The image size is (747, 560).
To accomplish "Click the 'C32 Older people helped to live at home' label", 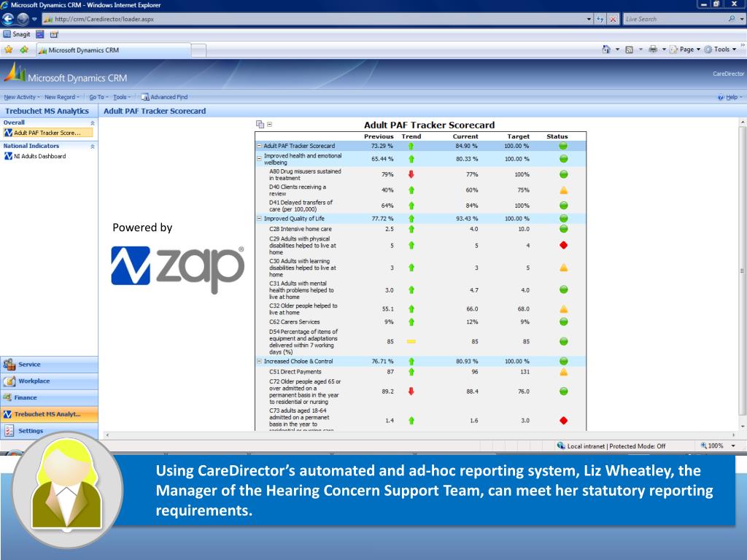I will tap(303, 309).
